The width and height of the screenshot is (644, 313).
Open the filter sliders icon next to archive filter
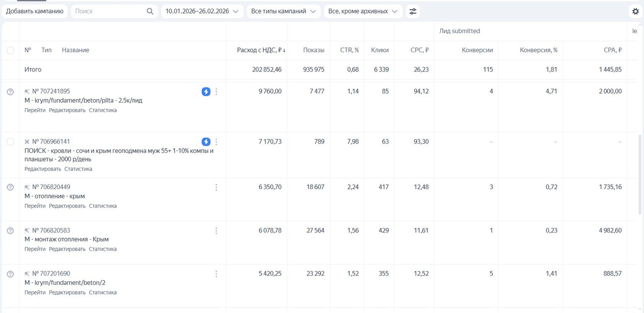point(413,11)
